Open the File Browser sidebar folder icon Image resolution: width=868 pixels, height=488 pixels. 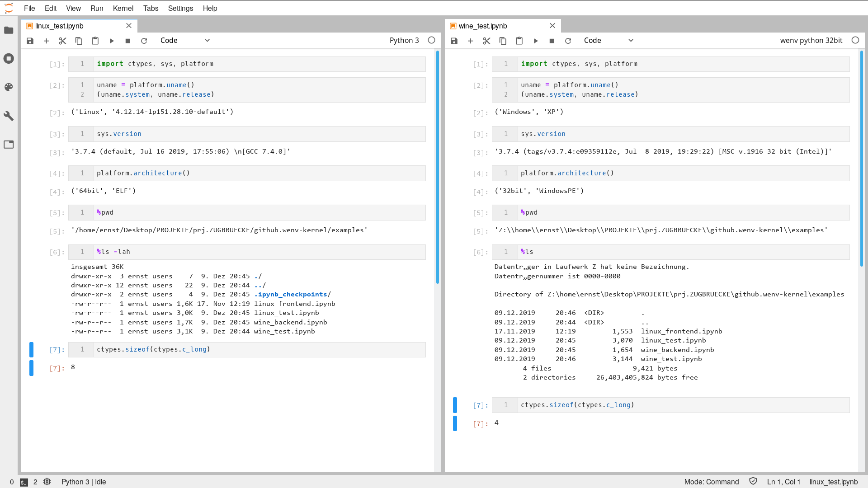pos(9,30)
